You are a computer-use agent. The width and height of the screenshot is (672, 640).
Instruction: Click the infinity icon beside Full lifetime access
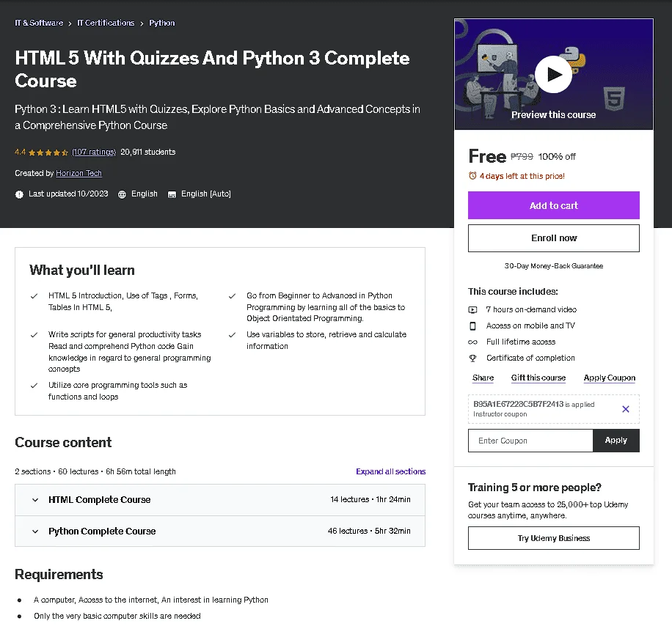coord(472,342)
